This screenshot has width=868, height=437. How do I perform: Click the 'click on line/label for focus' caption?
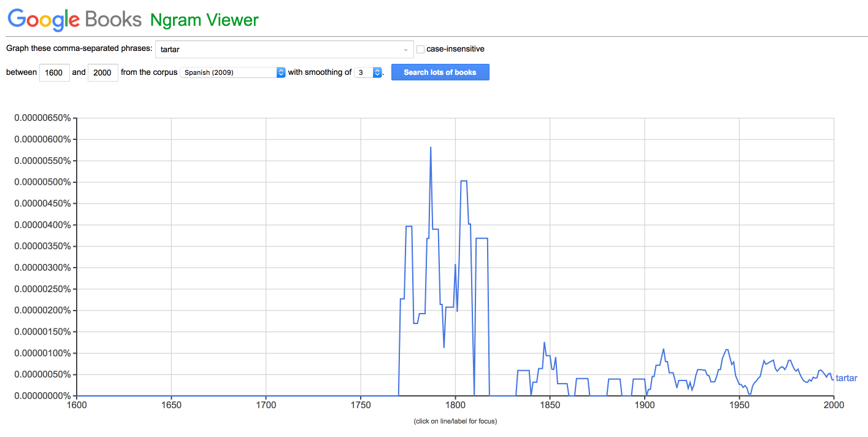[455, 421]
